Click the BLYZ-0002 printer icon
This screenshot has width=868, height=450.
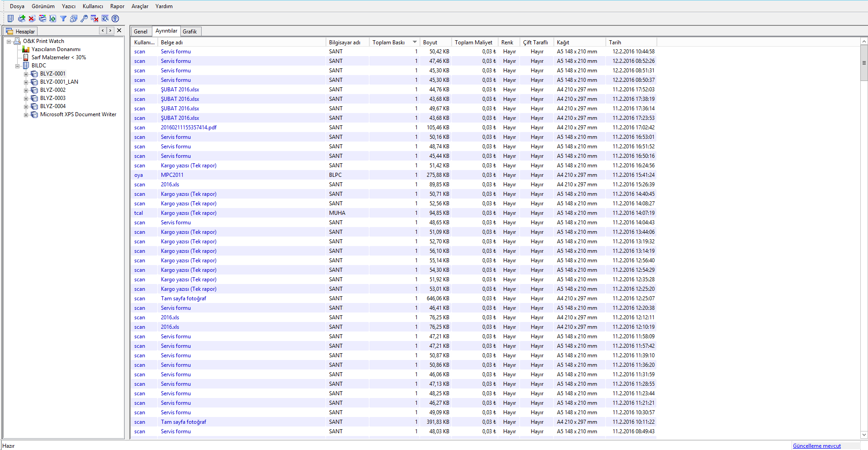point(34,90)
